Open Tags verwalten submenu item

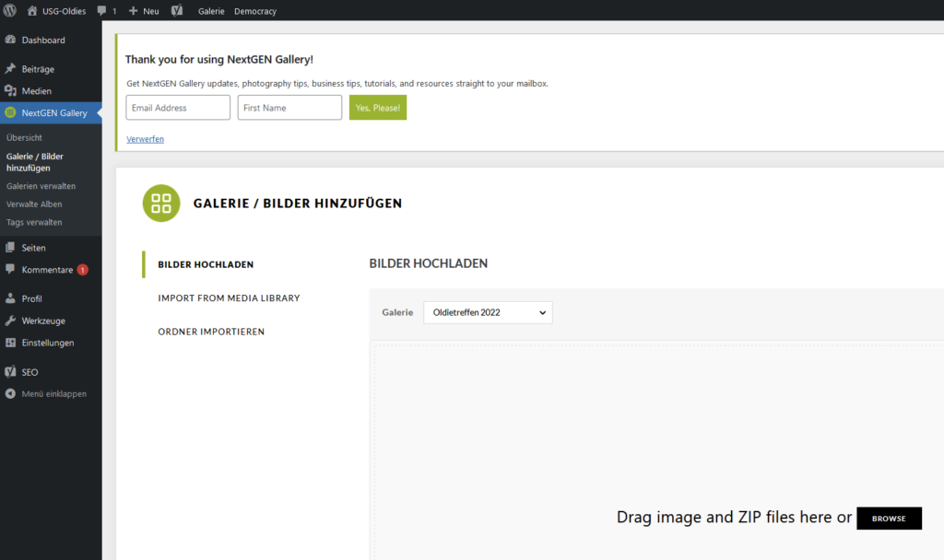(x=34, y=222)
